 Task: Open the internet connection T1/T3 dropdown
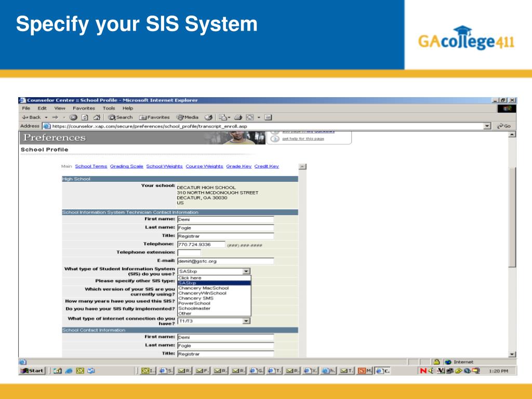pyautogui.click(x=246, y=321)
